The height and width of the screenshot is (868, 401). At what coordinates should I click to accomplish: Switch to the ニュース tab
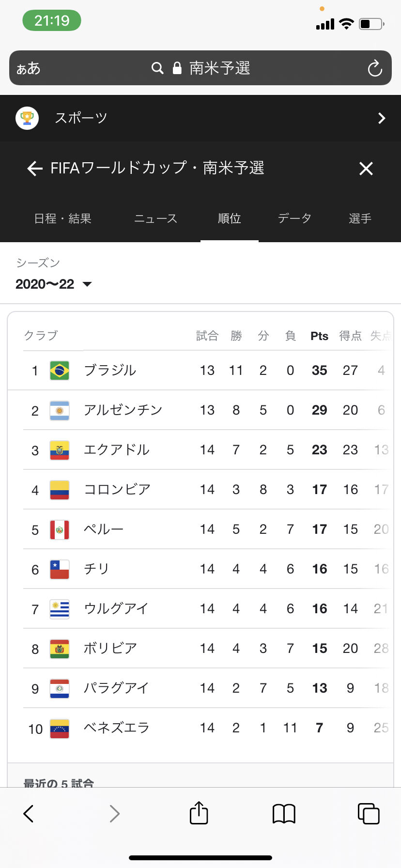click(x=155, y=218)
